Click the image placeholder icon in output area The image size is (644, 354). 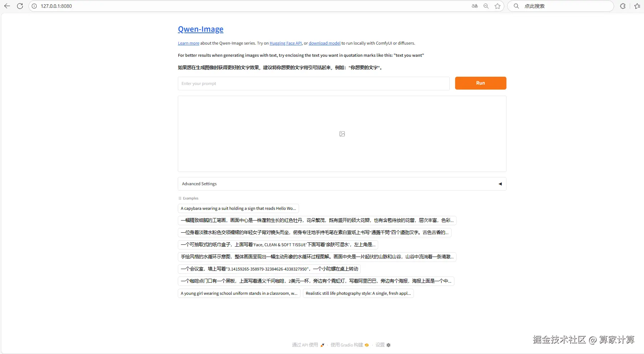pyautogui.click(x=342, y=134)
